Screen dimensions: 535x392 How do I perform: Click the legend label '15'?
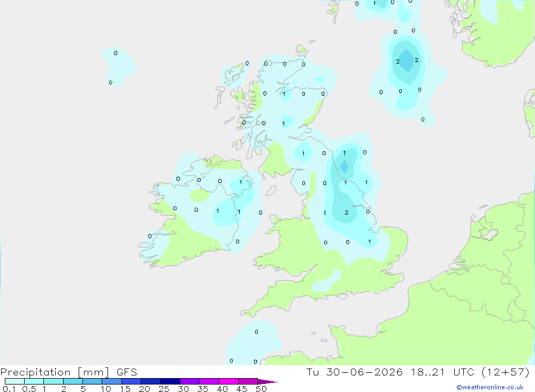click(x=125, y=389)
